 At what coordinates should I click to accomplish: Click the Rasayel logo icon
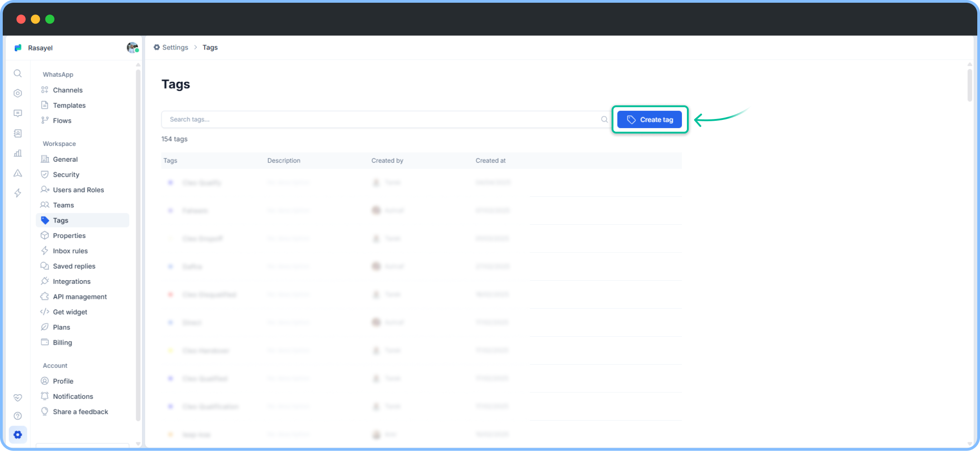[x=18, y=48]
